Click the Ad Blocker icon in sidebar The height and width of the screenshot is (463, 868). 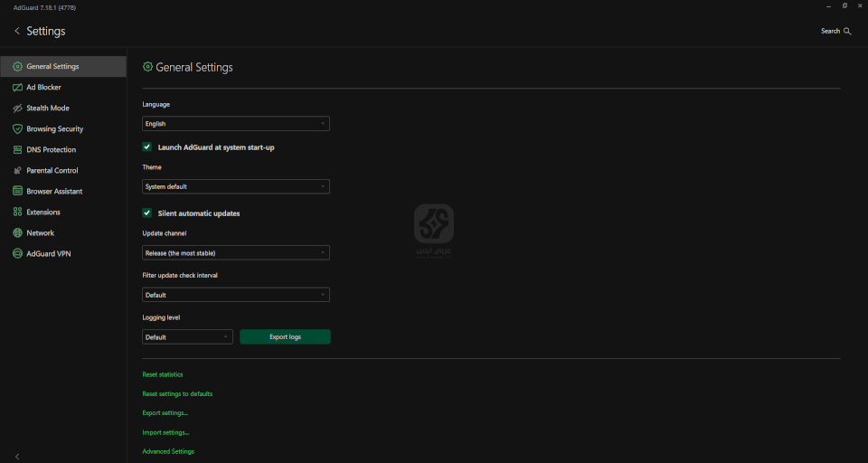[x=17, y=88]
